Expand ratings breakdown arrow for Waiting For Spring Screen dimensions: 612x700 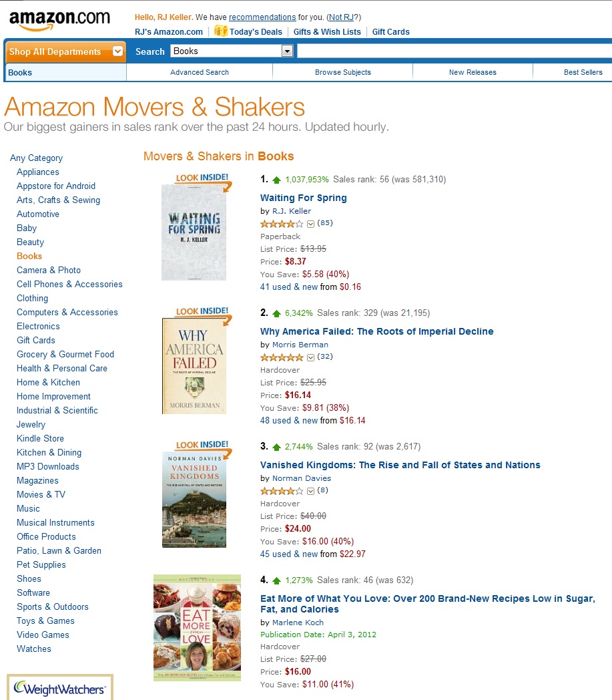310,224
